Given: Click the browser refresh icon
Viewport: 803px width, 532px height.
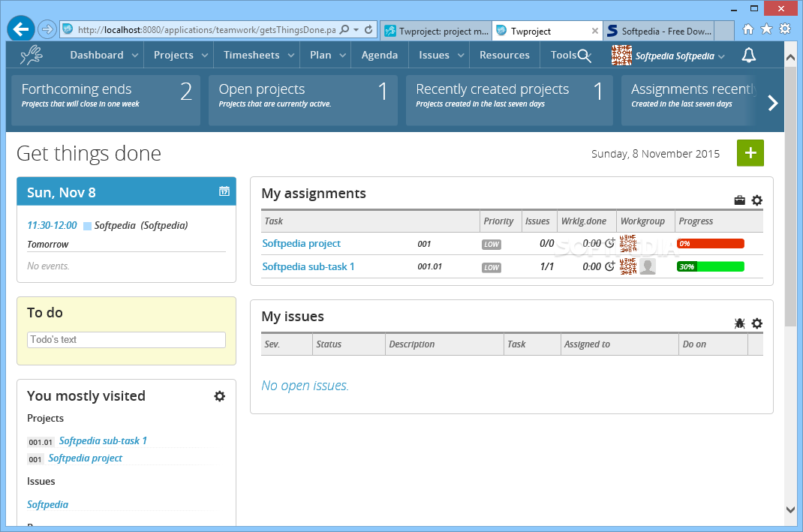Looking at the screenshot, I should 368,30.
